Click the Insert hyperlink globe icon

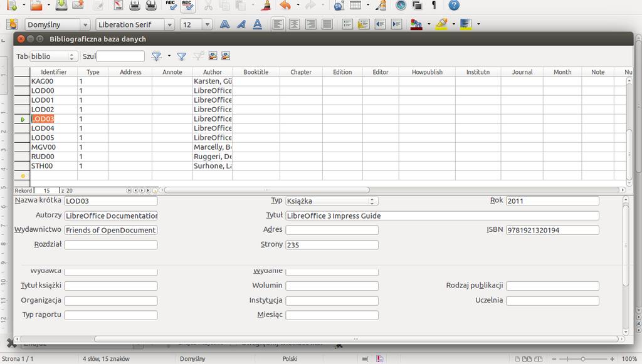pos(339,5)
